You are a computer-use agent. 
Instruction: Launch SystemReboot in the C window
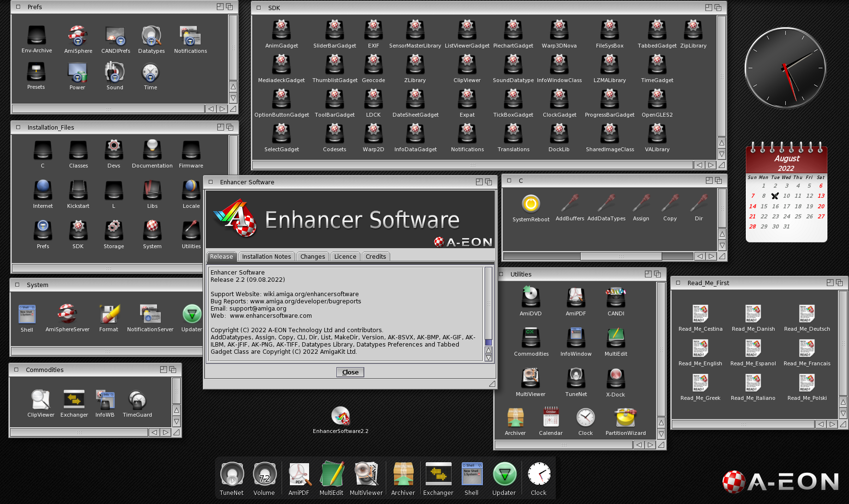pos(530,204)
